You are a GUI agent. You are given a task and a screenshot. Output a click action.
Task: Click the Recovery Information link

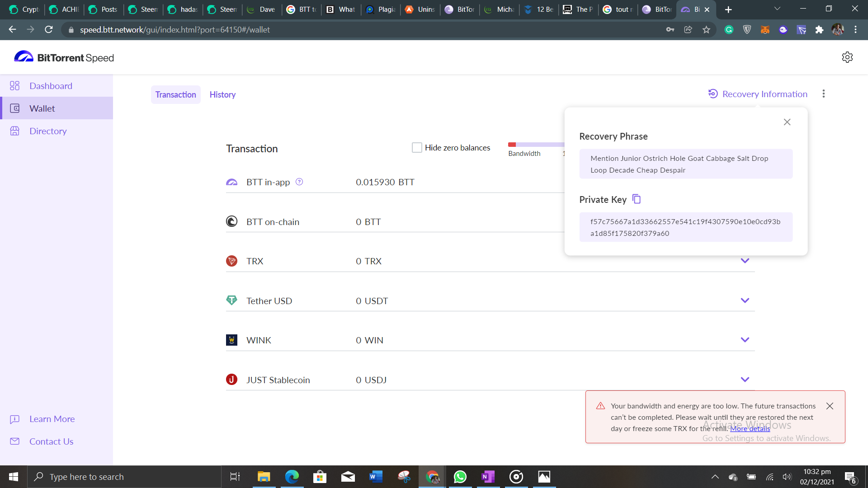pyautogui.click(x=758, y=94)
